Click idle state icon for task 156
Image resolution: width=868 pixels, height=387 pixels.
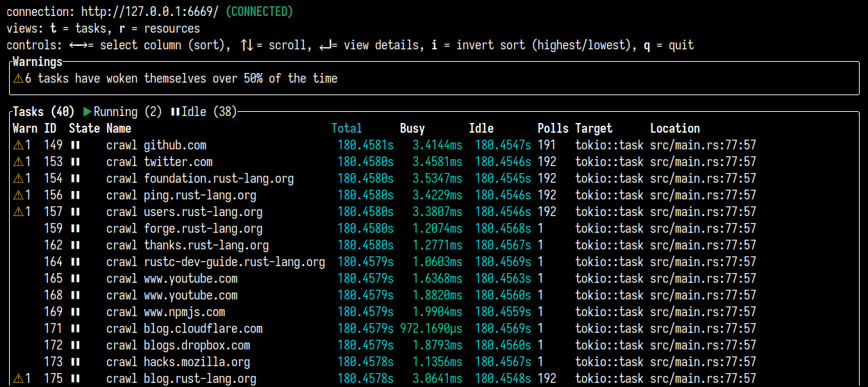coord(75,195)
